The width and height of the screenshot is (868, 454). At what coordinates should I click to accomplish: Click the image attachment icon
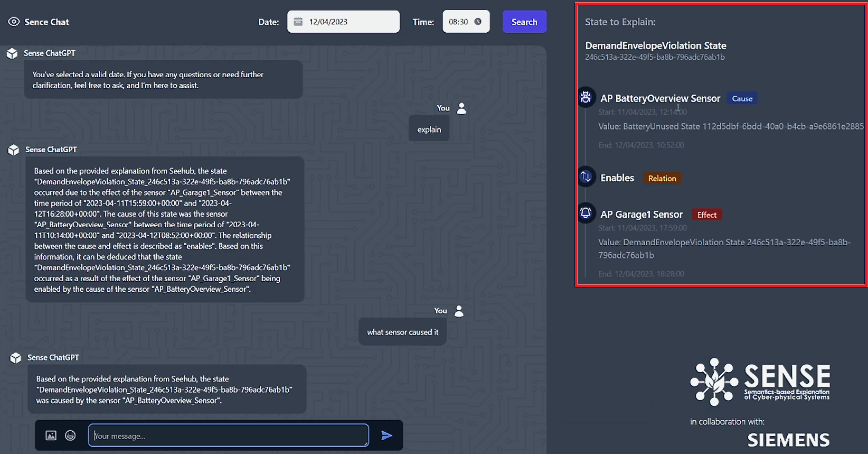[x=51, y=436]
